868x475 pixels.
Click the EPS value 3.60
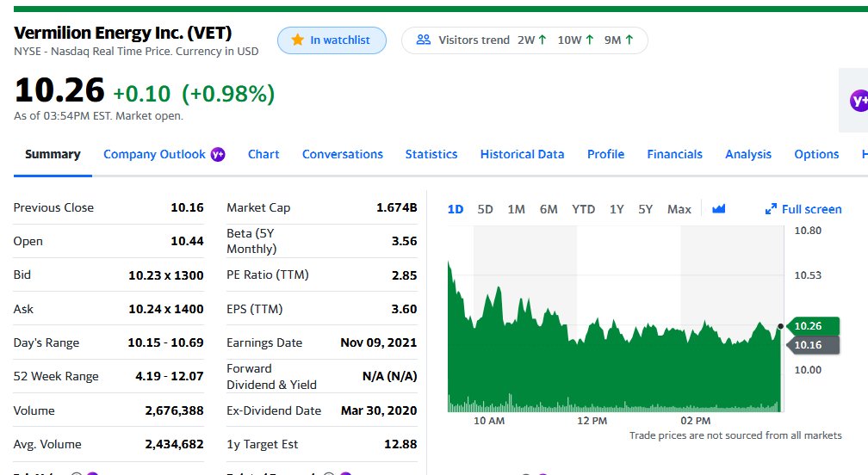[404, 309]
